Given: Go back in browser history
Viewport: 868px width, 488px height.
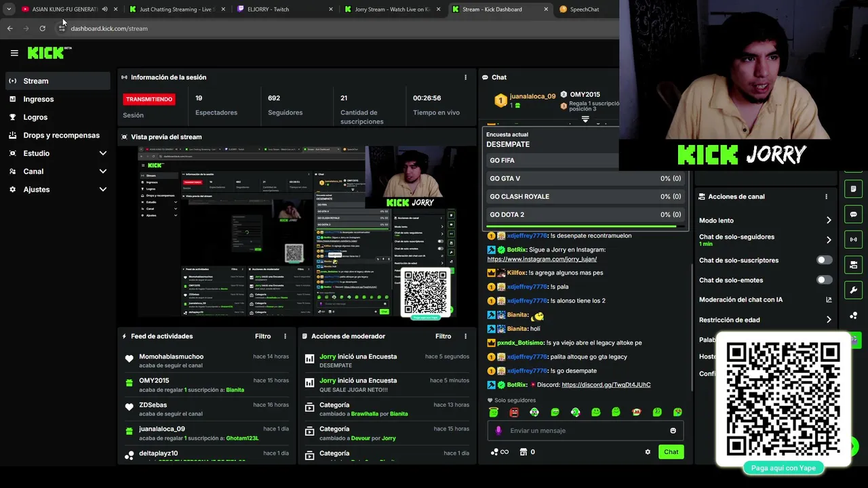Looking at the screenshot, I should click(x=9, y=28).
